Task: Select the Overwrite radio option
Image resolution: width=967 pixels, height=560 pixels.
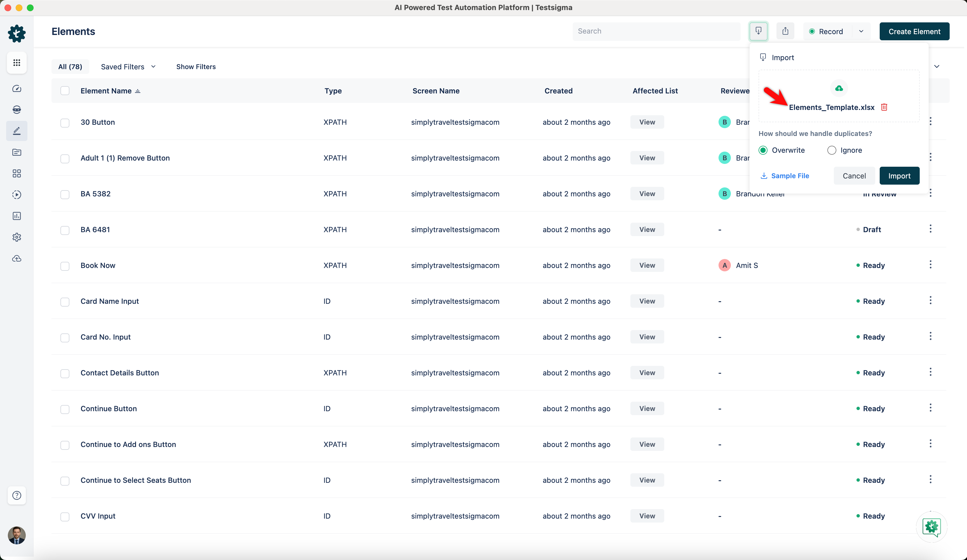Action: [x=763, y=150]
